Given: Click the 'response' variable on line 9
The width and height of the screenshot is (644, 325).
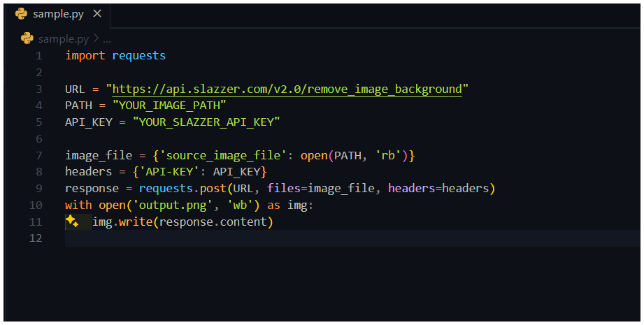Looking at the screenshot, I should pyautogui.click(x=92, y=189).
